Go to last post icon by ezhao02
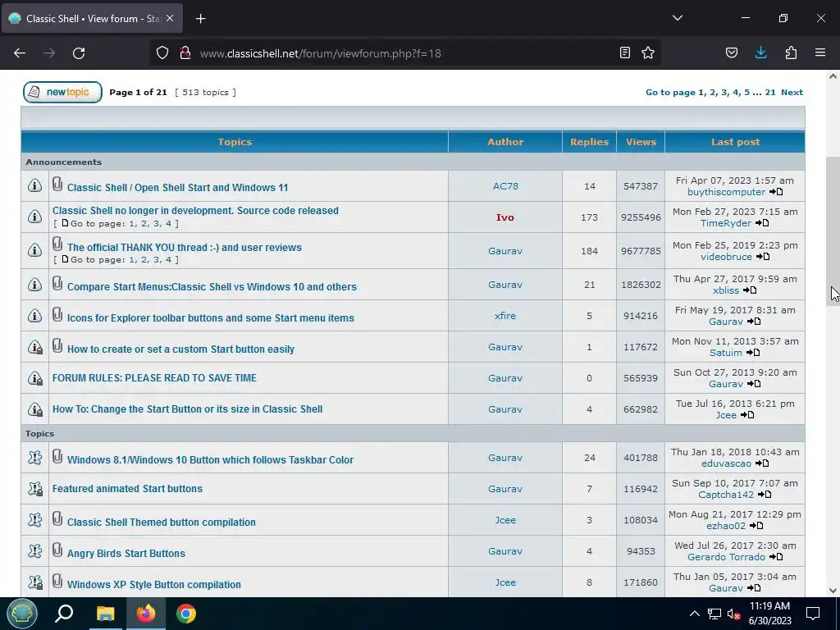This screenshot has width=840, height=630. click(756, 526)
